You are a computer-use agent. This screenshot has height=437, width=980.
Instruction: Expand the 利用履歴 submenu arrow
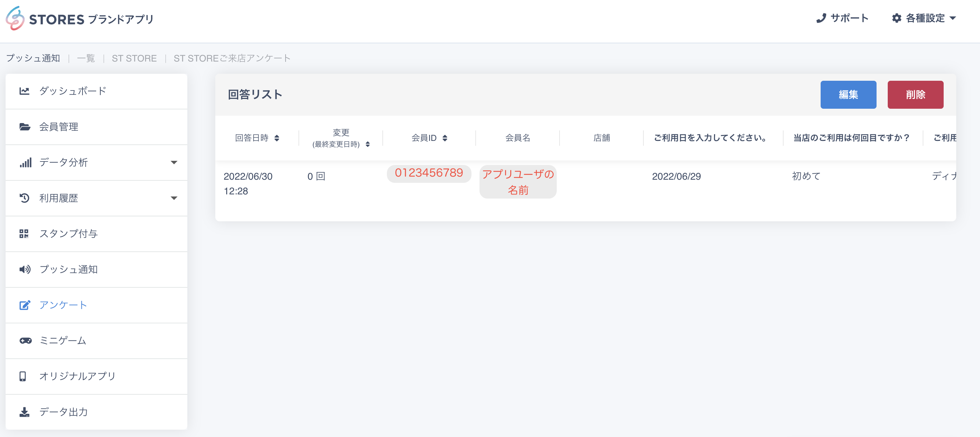[174, 198]
